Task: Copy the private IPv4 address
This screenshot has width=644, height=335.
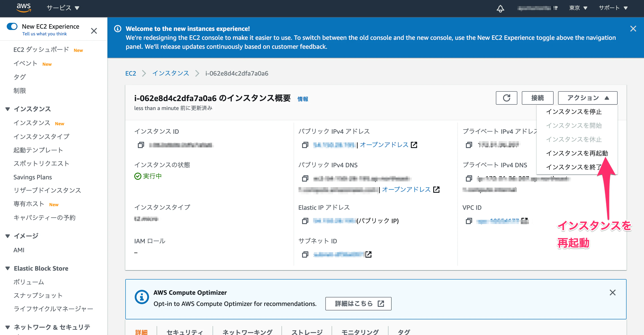Action: tap(469, 145)
